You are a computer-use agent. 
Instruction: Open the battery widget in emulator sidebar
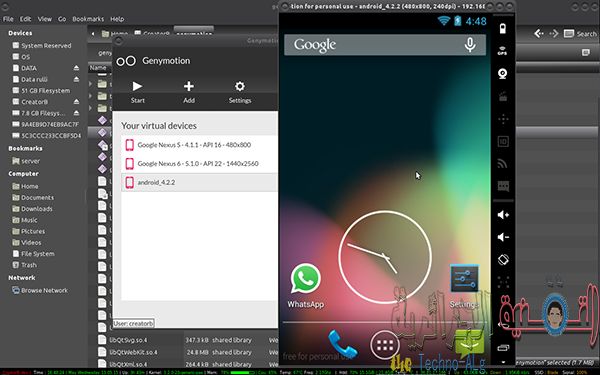coord(503,29)
